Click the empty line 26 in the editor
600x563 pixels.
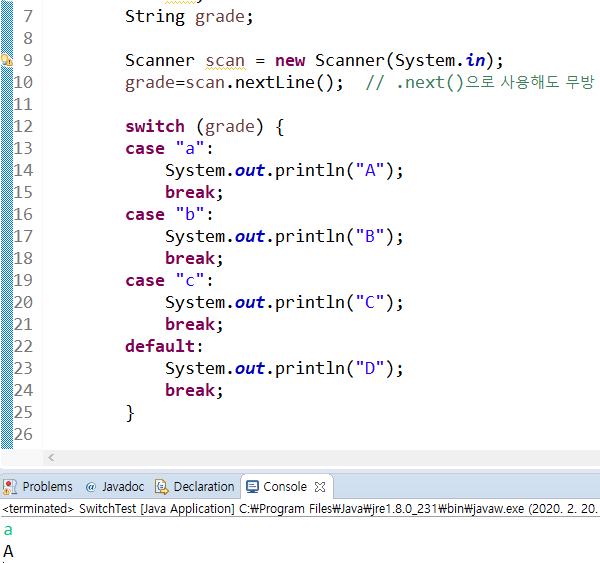pyautogui.click(x=321, y=435)
